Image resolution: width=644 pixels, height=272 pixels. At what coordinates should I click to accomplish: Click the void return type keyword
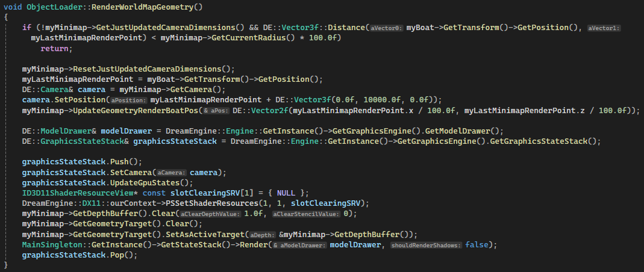tap(13, 7)
